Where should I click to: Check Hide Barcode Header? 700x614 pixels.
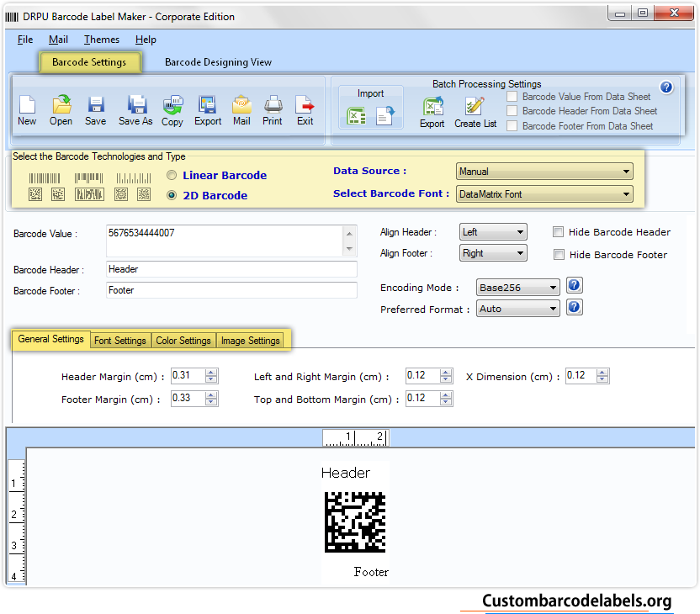[558, 231]
